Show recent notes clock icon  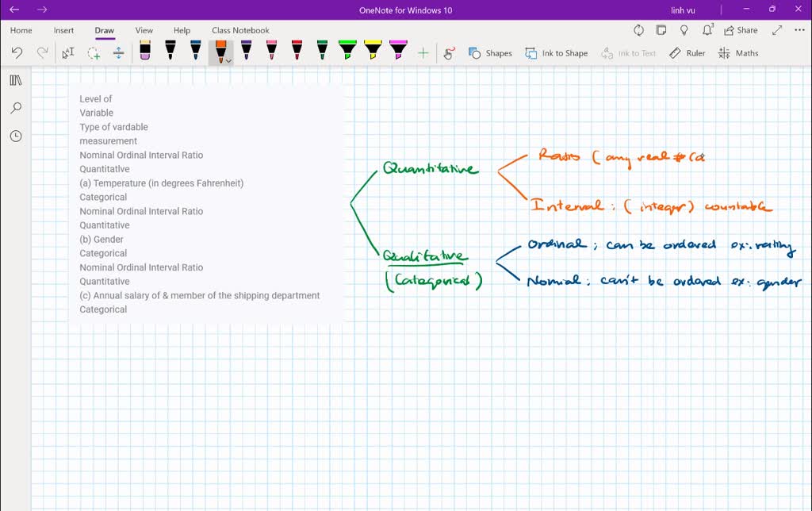point(15,136)
